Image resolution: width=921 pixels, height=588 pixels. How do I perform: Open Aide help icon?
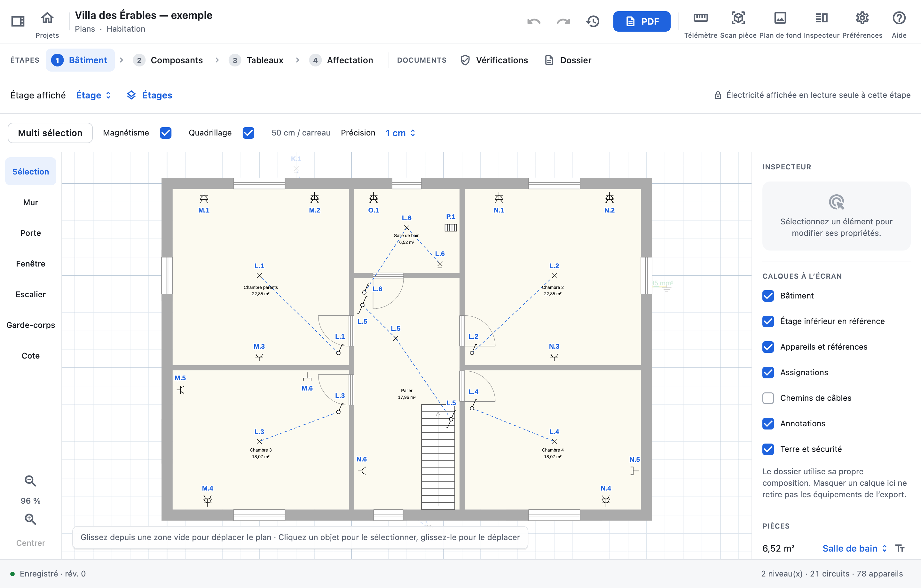coord(899,18)
